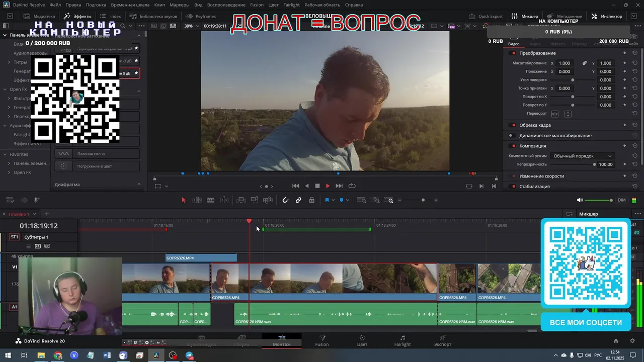This screenshot has height=362, width=644.
Task: Activate the Trim edit mode tool
Action: click(197, 200)
